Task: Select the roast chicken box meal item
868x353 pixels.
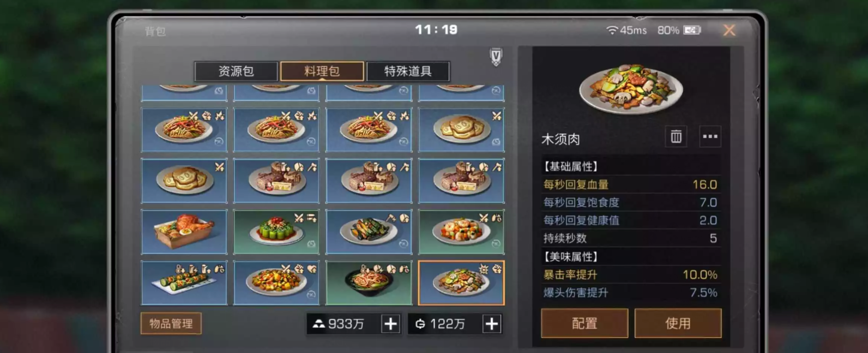Action: (x=184, y=231)
